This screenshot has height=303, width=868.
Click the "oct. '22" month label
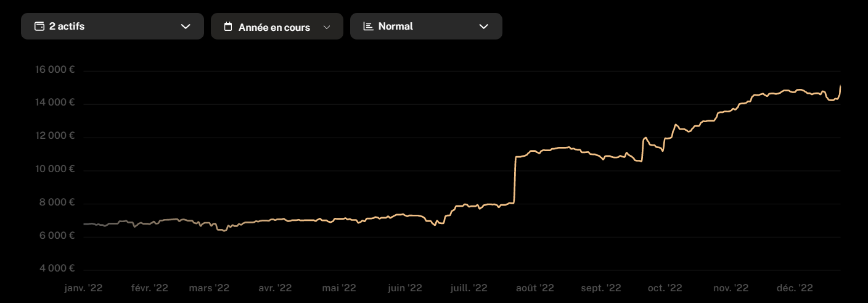665,288
